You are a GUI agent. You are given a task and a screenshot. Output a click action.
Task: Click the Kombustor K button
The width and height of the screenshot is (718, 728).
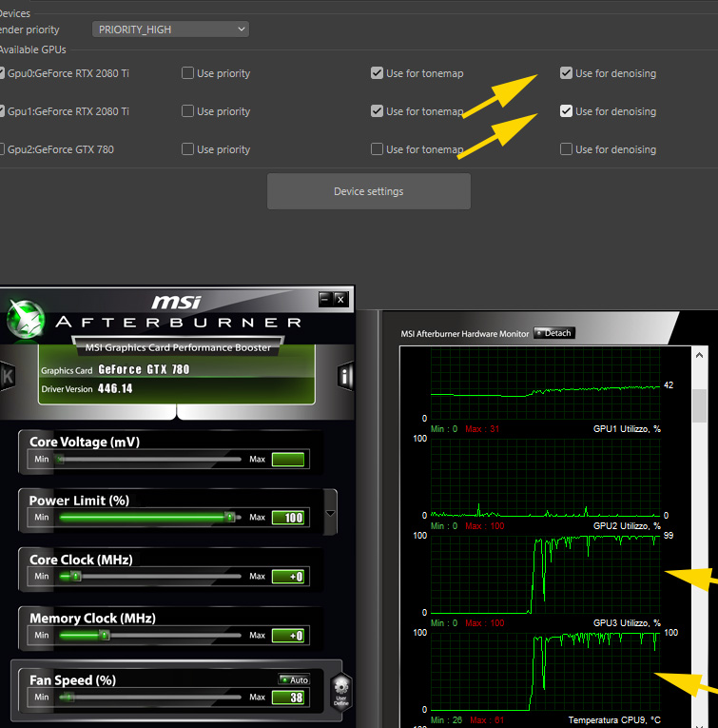click(7, 376)
